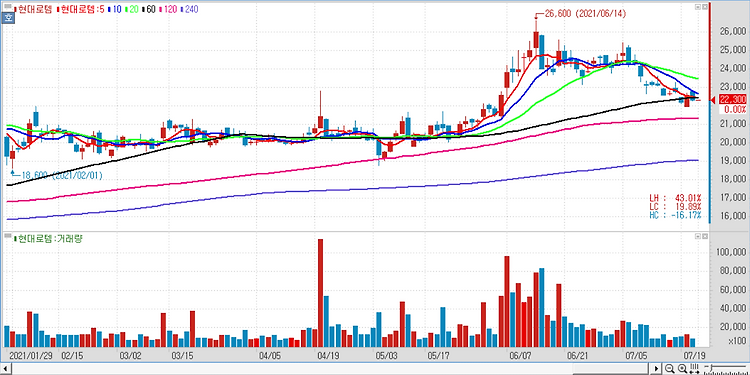The width and height of the screenshot is (750, 375).
Task: Click the 16,000 price axis label
Action: [732, 216]
